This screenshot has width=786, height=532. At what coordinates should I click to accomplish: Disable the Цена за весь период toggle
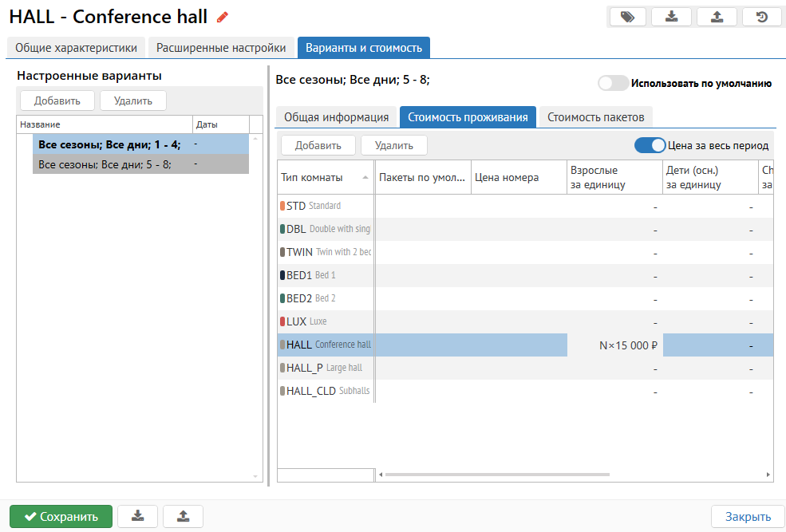(650, 145)
